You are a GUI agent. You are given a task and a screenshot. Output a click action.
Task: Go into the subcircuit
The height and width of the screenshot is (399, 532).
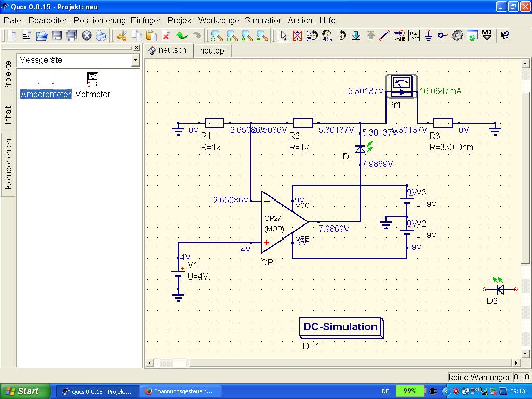tap(356, 35)
